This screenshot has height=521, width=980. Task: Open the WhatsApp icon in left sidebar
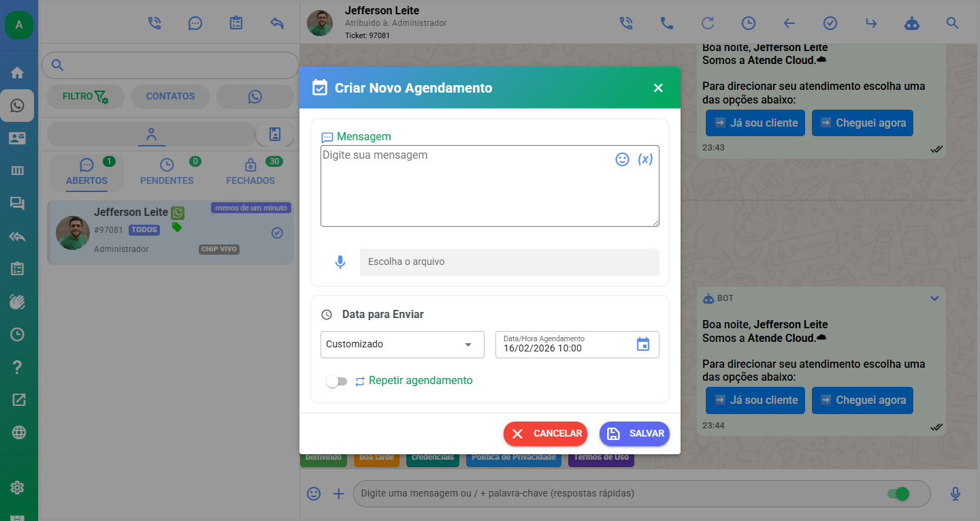[18, 106]
